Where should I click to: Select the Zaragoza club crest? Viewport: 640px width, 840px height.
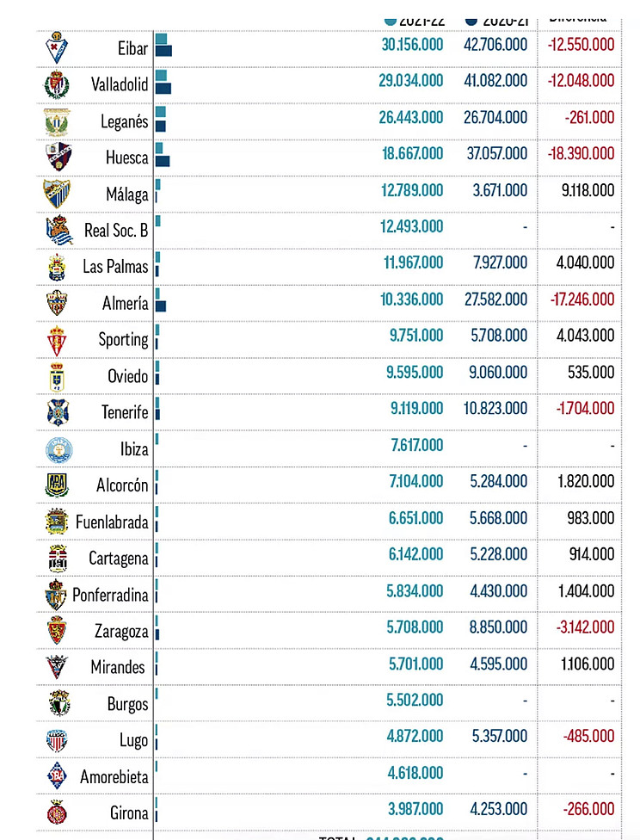click(x=57, y=629)
